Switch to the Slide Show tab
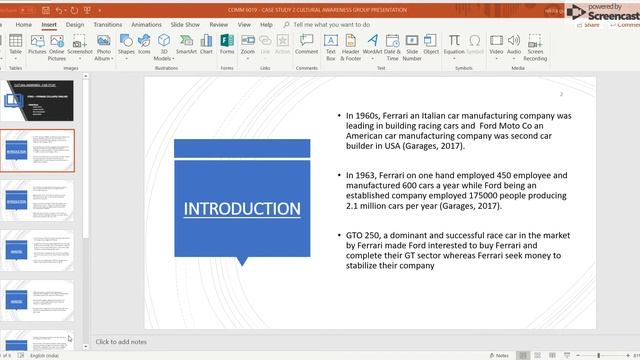 185,24
